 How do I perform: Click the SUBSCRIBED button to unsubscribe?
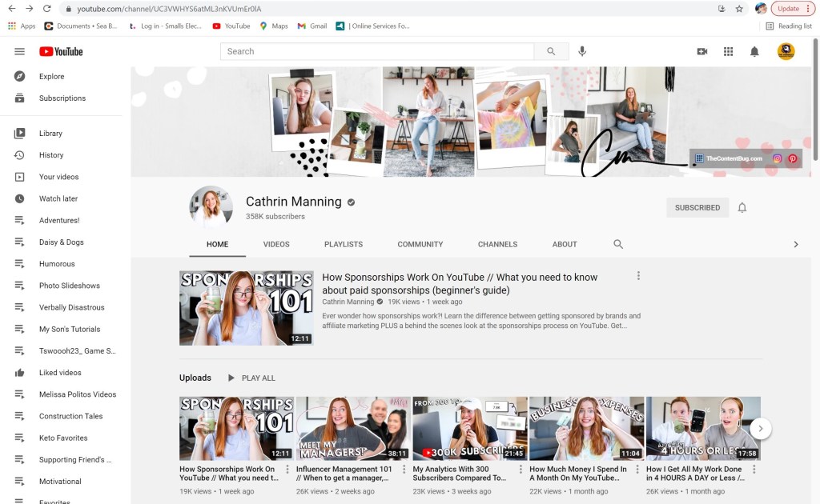[697, 207]
